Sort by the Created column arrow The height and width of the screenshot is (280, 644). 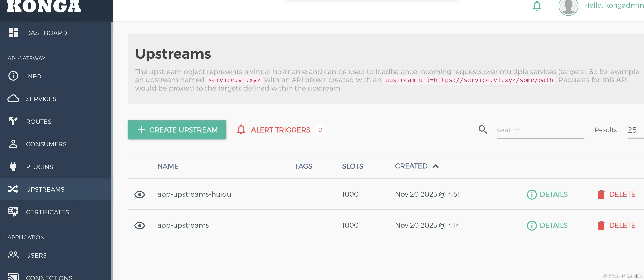coord(435,166)
